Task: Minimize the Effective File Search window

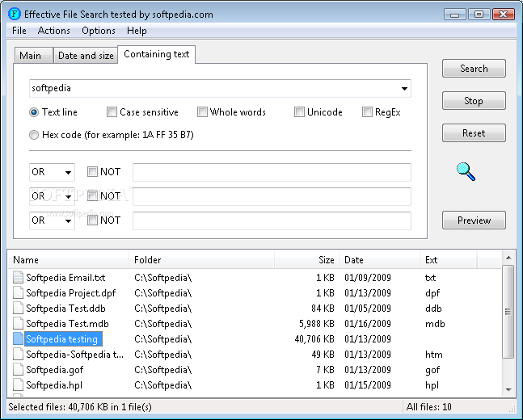Action: click(454, 15)
